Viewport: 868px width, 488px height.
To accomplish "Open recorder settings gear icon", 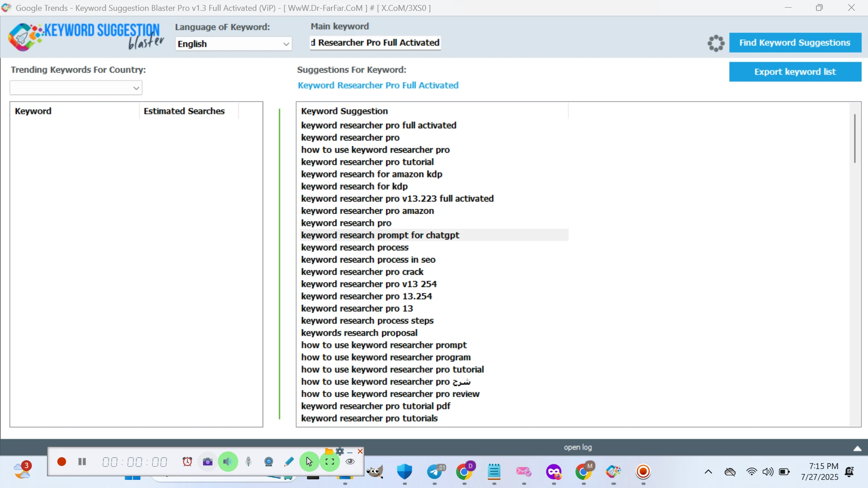I will [x=340, y=451].
